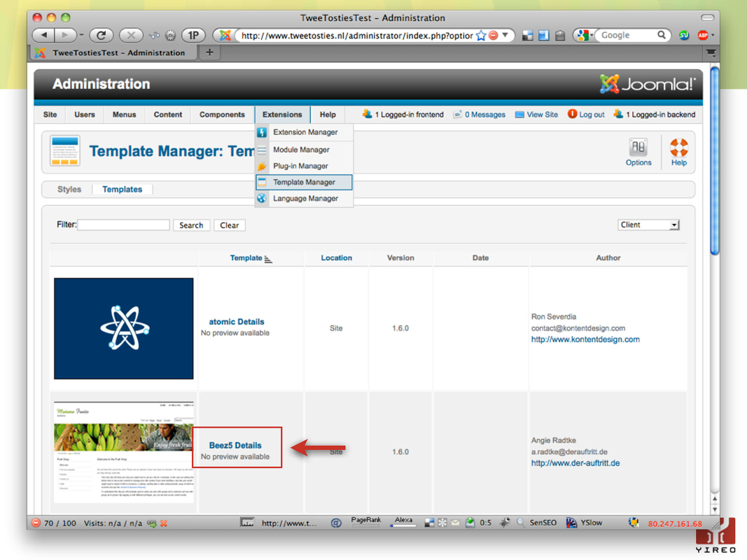Open the Content menu
747x560 pixels.
tap(168, 114)
